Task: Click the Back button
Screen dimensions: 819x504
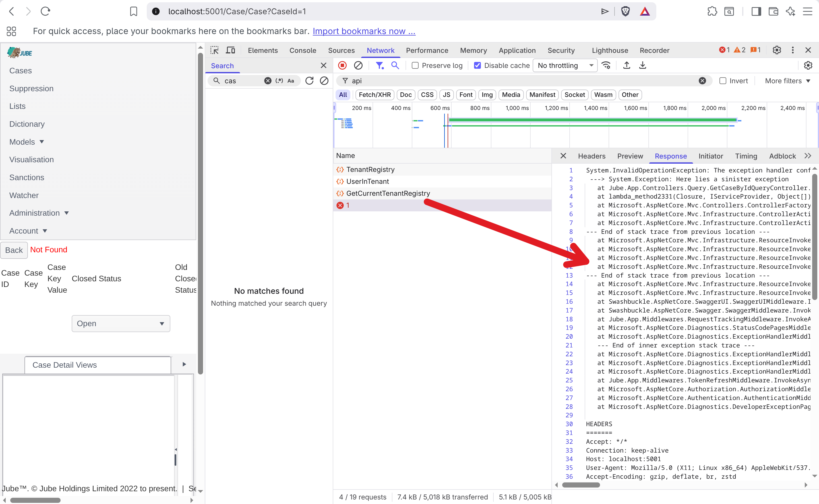Action: coord(14,250)
